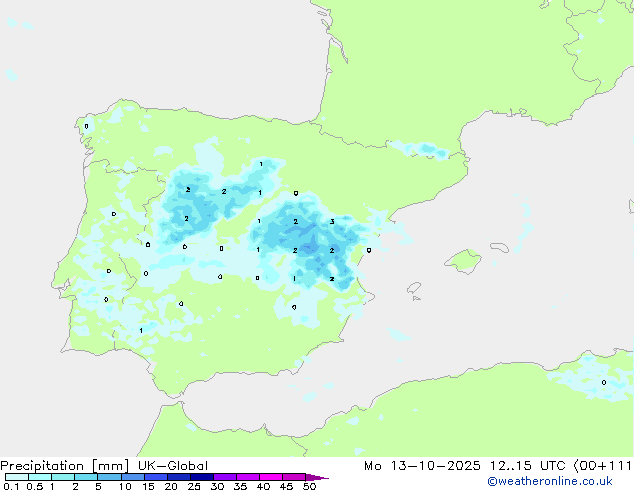Screen dimensions: 634x490
Task: Click the '40' legend scale label
Action: coord(263,486)
